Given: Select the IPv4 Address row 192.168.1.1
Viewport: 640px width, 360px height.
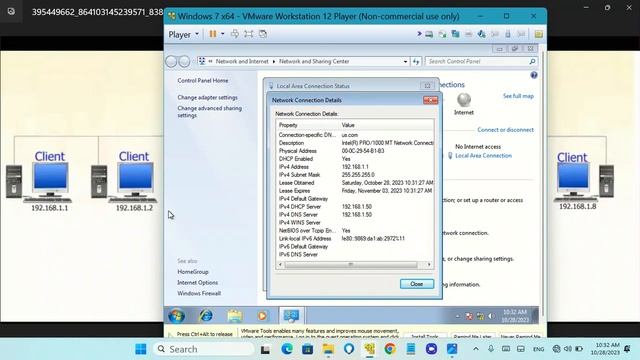Looking at the screenshot, I should 355,167.
